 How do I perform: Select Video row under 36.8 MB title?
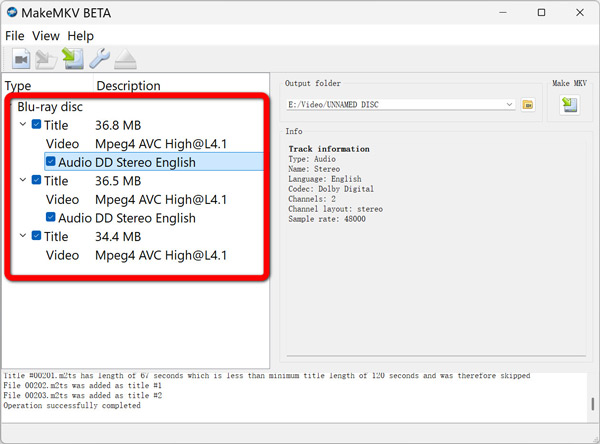136,144
